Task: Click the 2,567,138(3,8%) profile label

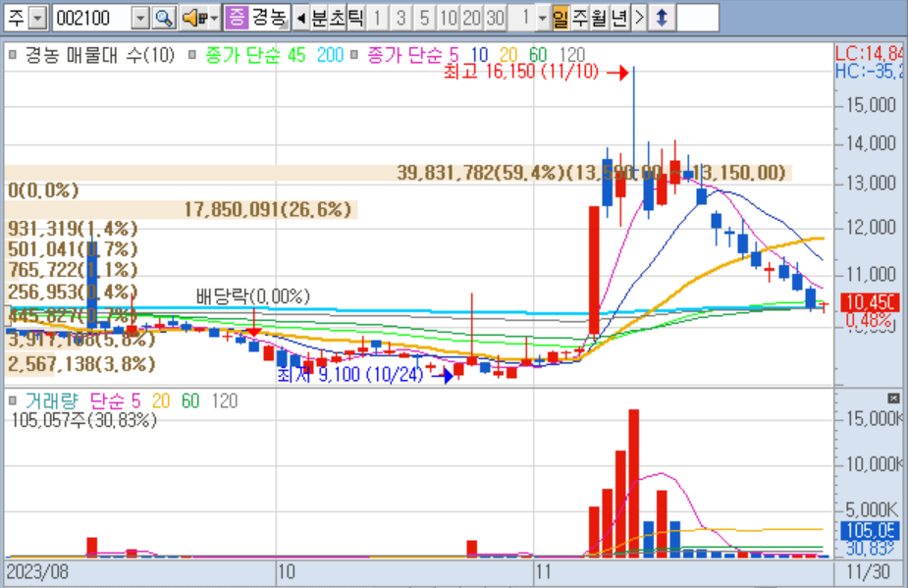Action: pyautogui.click(x=81, y=364)
